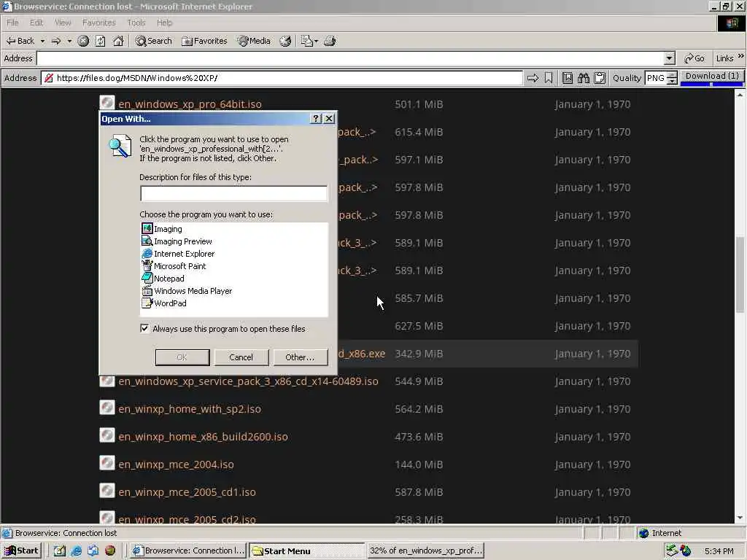The image size is (747, 560).
Task: Select Windows Media Player in the program list
Action: coord(187,291)
